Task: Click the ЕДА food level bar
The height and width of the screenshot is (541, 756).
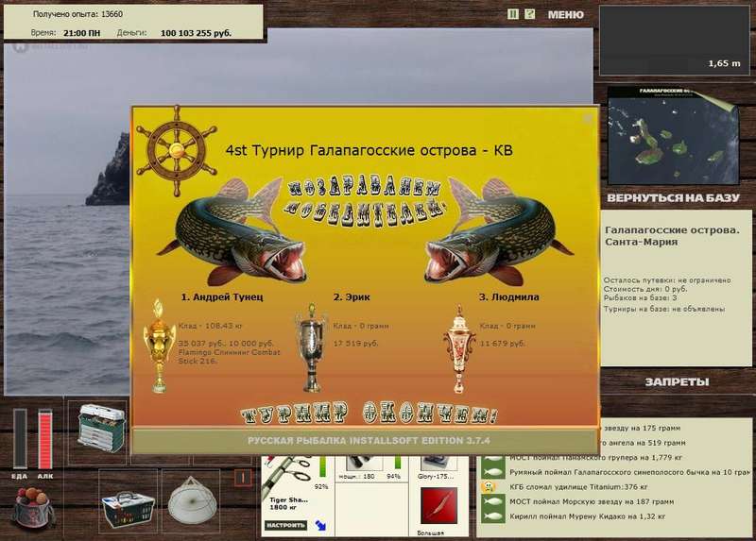Action: pyautogui.click(x=20, y=438)
